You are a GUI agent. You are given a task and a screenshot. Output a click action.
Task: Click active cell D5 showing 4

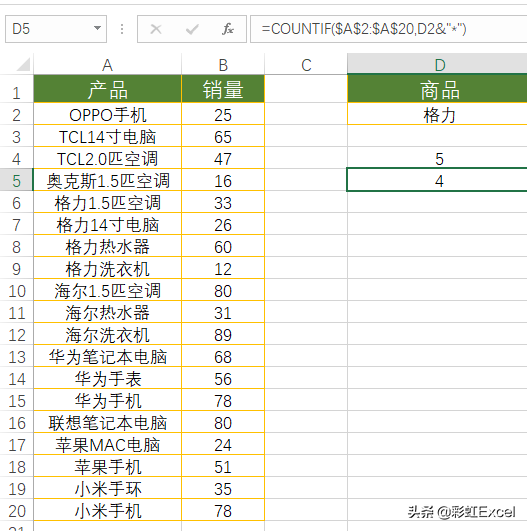click(x=437, y=180)
